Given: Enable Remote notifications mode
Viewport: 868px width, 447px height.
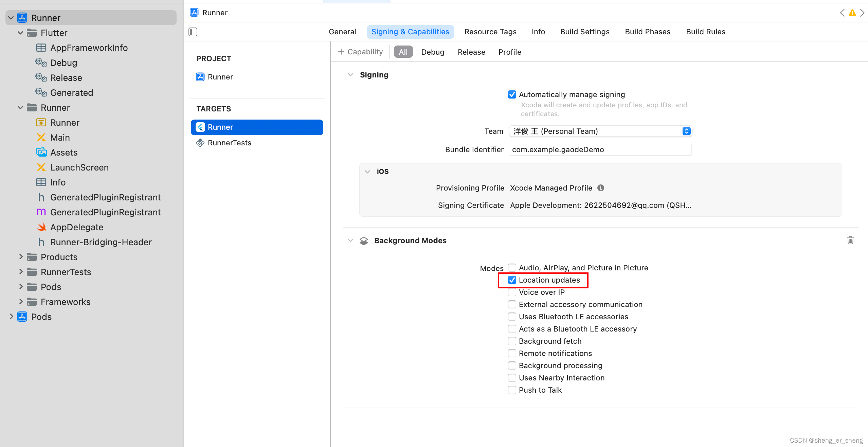Looking at the screenshot, I should (x=512, y=353).
